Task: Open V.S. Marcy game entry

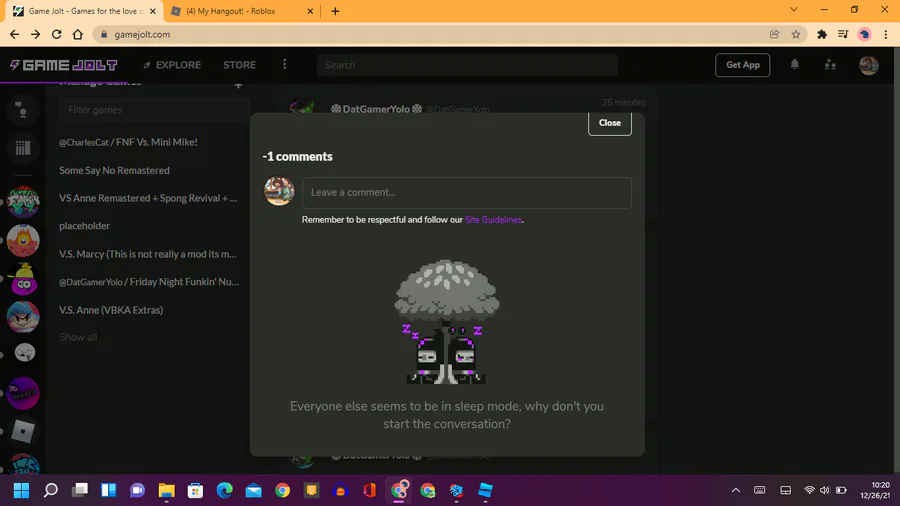Action: [148, 254]
